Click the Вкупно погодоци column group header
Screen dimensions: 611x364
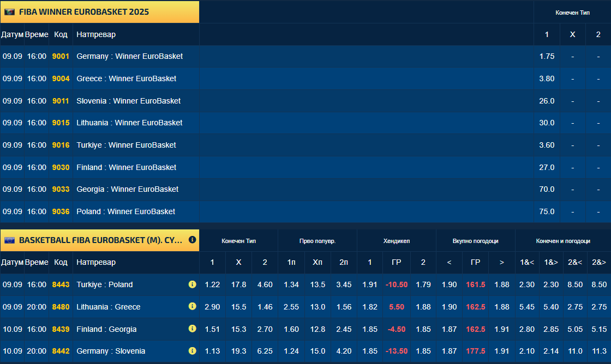(x=475, y=241)
